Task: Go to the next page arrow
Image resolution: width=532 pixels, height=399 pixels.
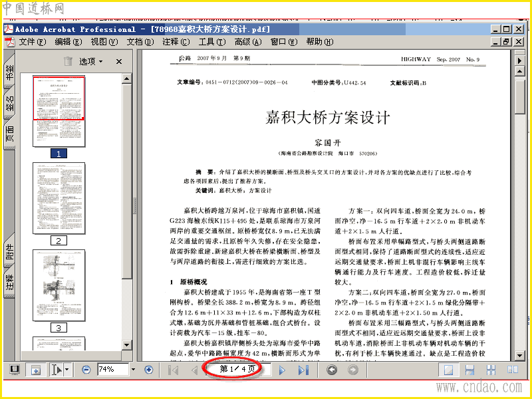Action: pyautogui.click(x=282, y=370)
